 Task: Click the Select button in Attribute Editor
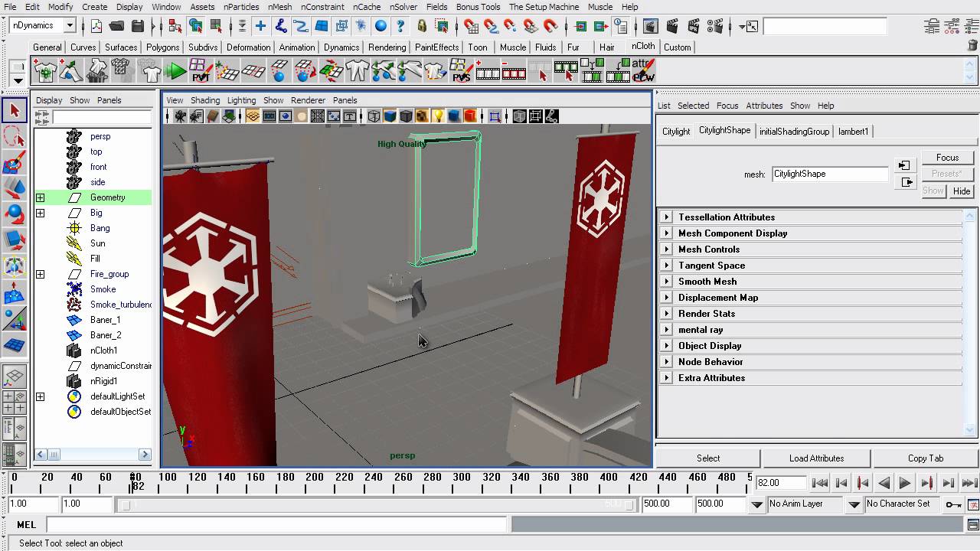coord(708,458)
